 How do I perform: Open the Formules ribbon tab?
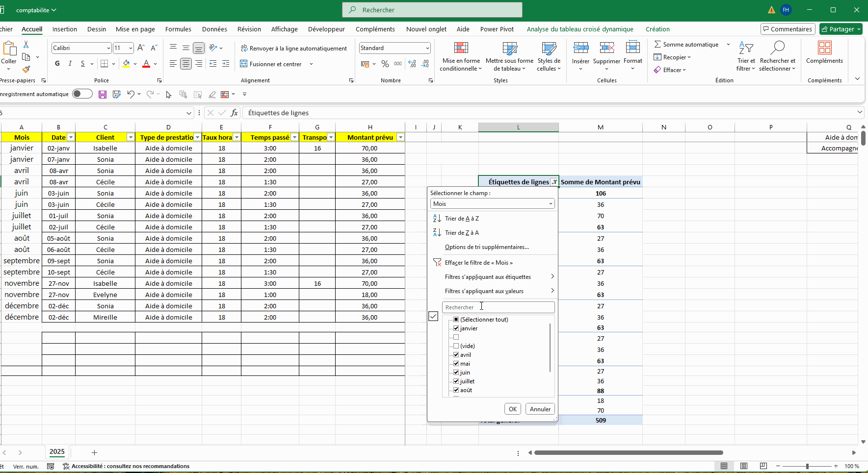178,29
